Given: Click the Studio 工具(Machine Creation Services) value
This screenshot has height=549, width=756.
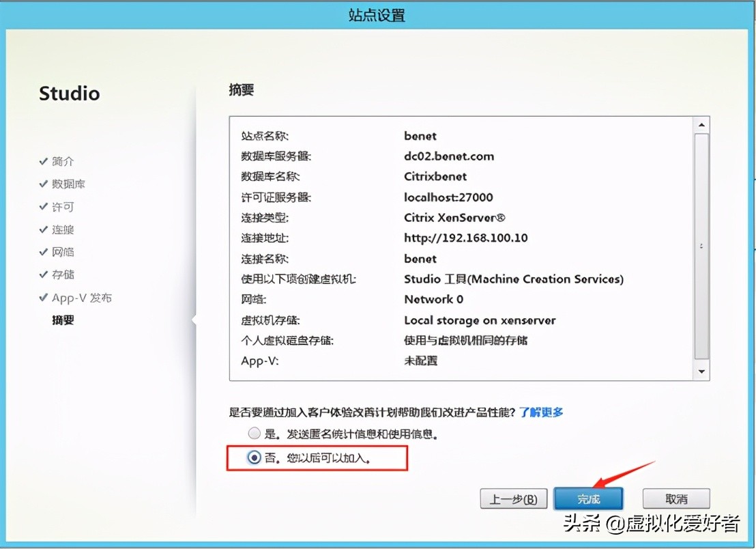Looking at the screenshot, I should coord(514,279).
